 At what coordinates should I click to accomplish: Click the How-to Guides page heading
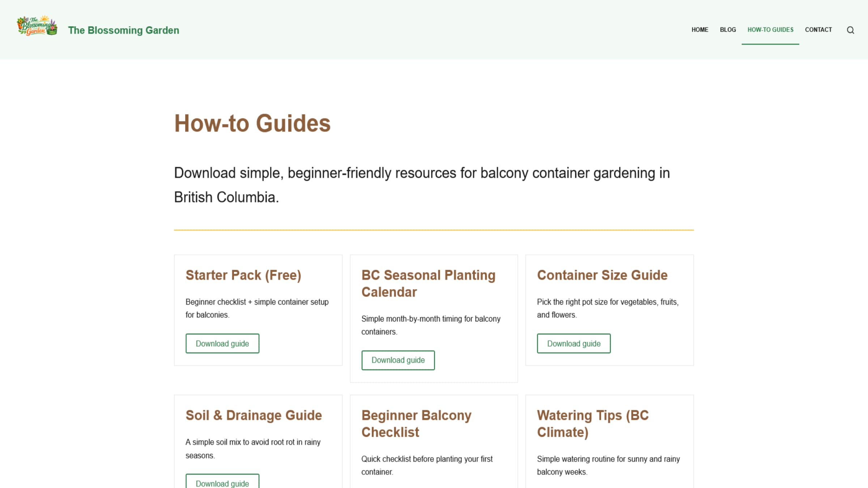(252, 123)
